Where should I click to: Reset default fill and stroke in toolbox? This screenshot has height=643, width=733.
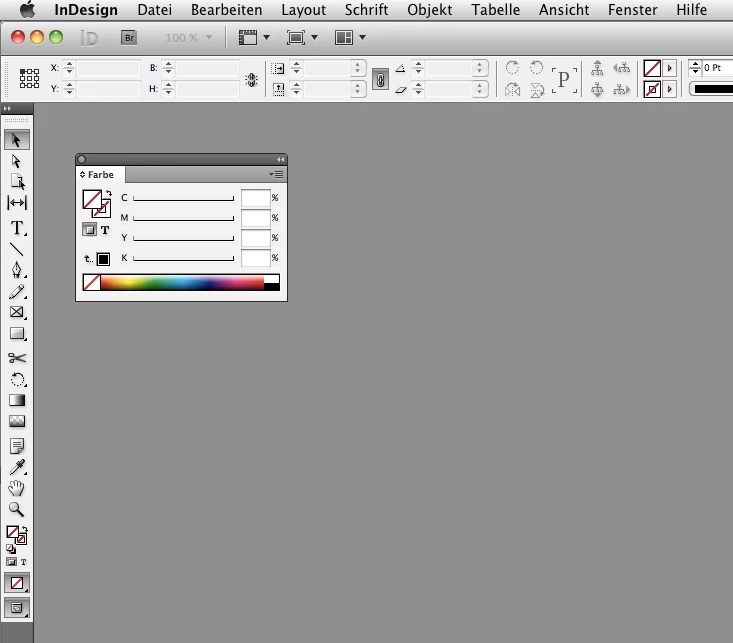[x=10, y=549]
